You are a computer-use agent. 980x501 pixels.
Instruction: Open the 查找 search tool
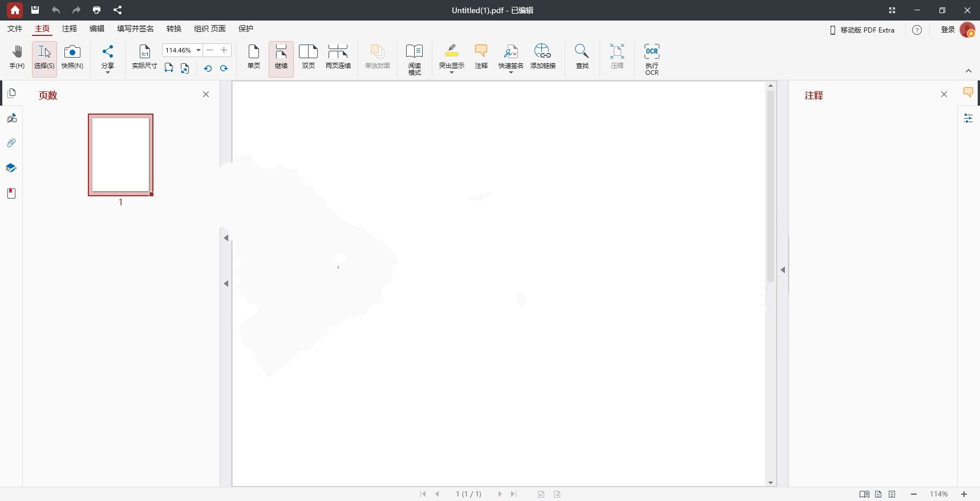(x=582, y=58)
